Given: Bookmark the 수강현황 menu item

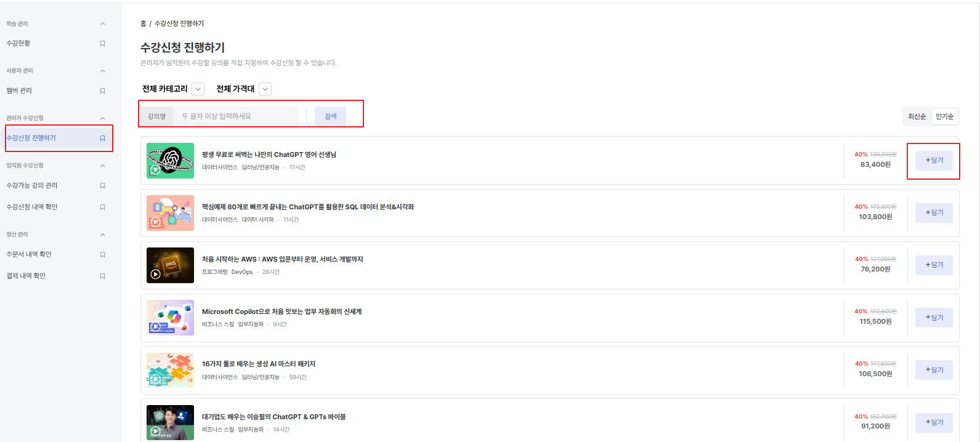Looking at the screenshot, I should (102, 44).
